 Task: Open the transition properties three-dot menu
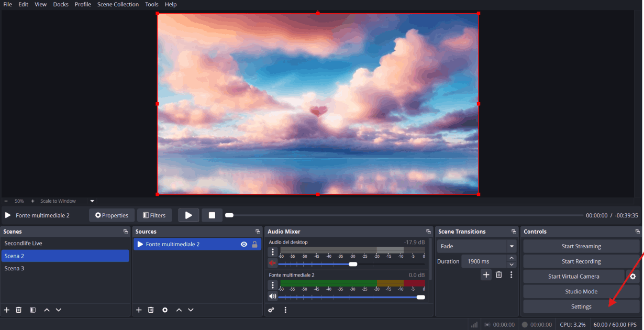coord(512,274)
